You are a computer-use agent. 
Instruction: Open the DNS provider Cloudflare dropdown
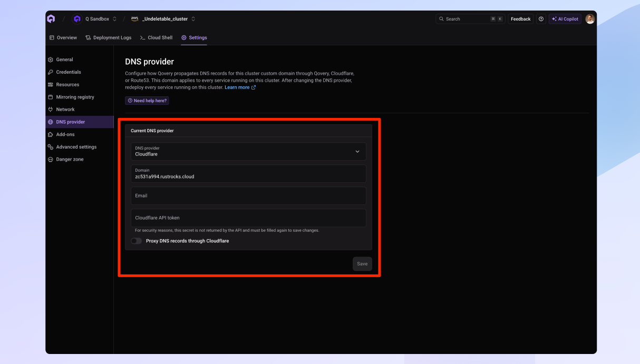click(248, 151)
